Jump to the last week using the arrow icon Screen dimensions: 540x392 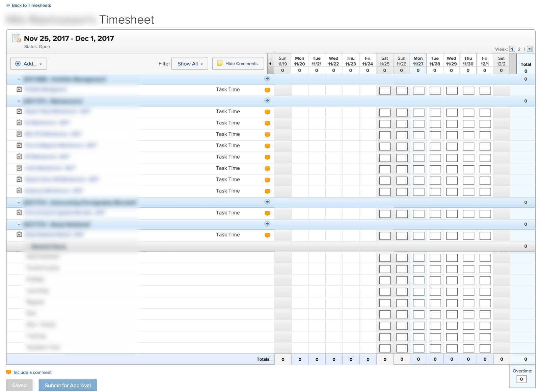click(530, 49)
